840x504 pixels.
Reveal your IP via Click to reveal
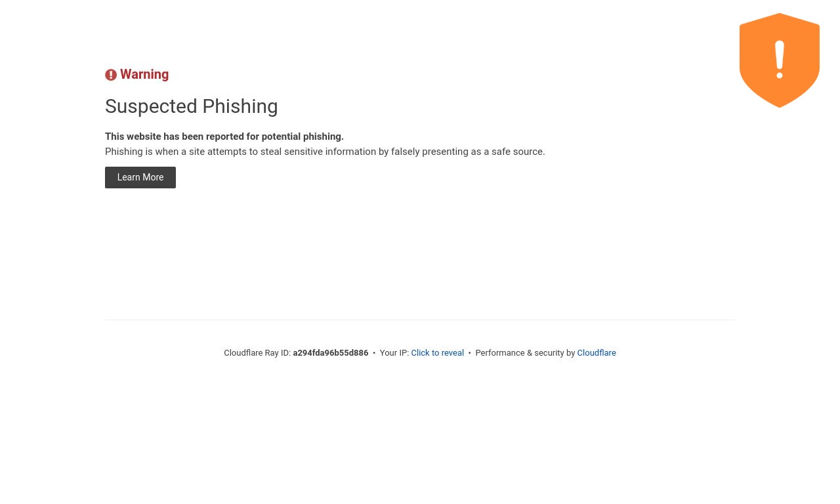pos(437,353)
